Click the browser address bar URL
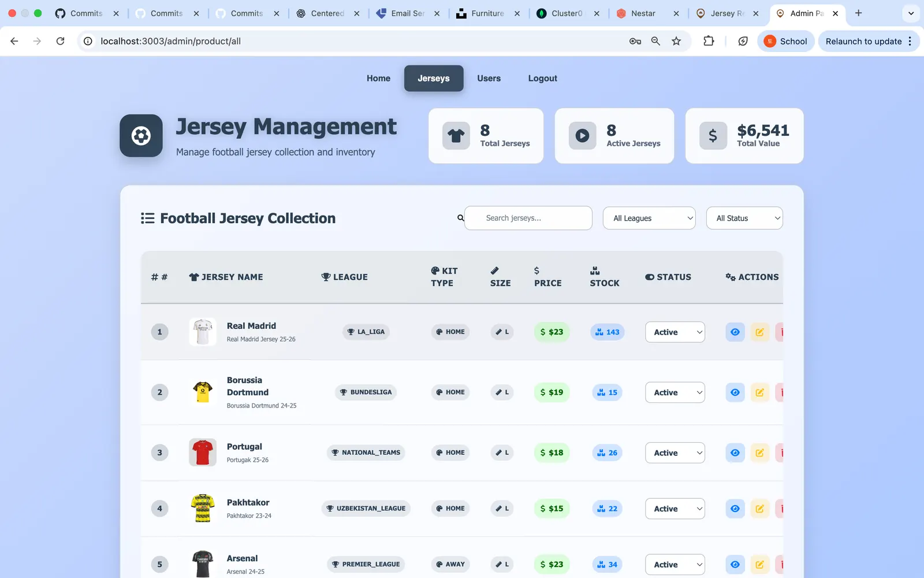 pos(170,41)
